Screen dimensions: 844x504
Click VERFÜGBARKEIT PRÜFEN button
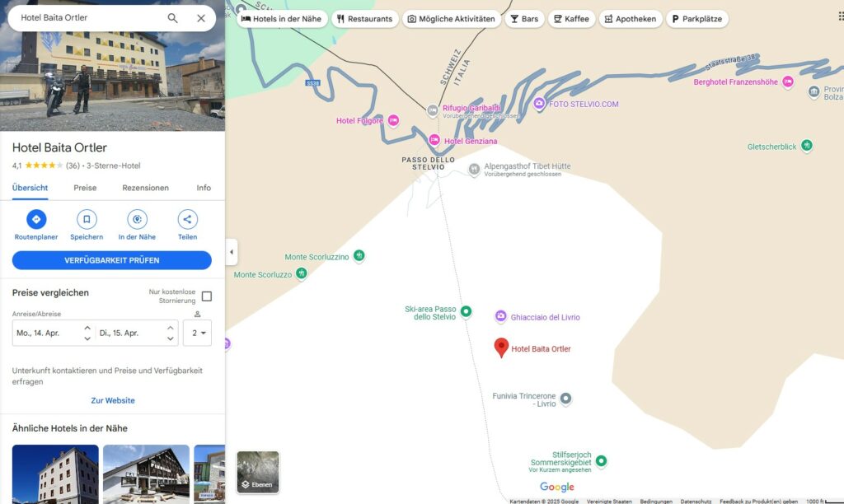coord(112,260)
